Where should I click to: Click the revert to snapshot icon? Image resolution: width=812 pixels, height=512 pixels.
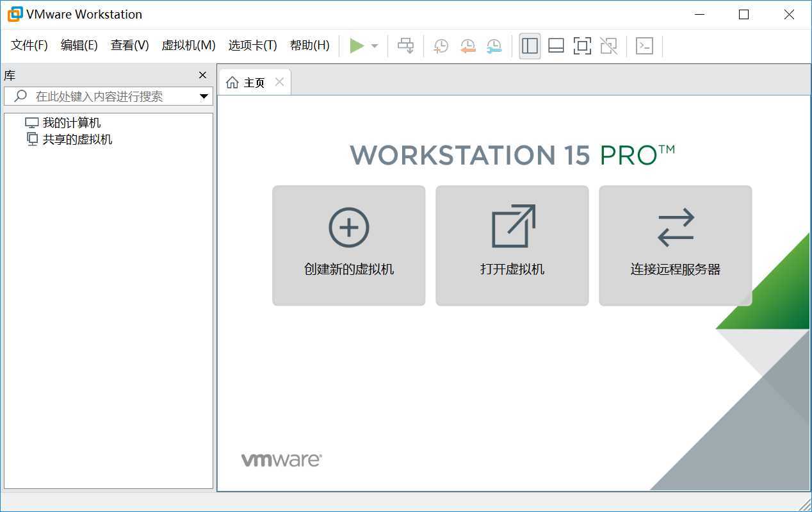(x=468, y=45)
